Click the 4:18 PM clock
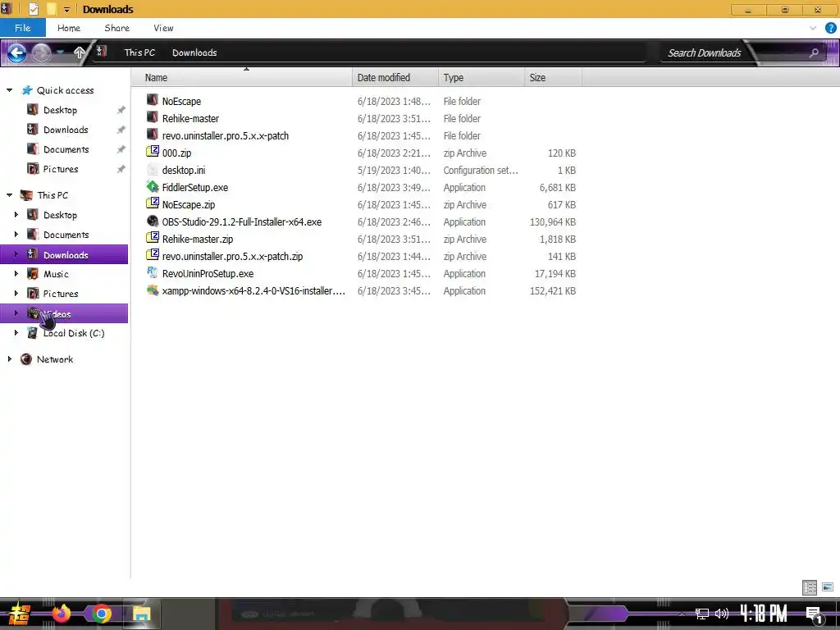The image size is (840, 630). pos(764,614)
